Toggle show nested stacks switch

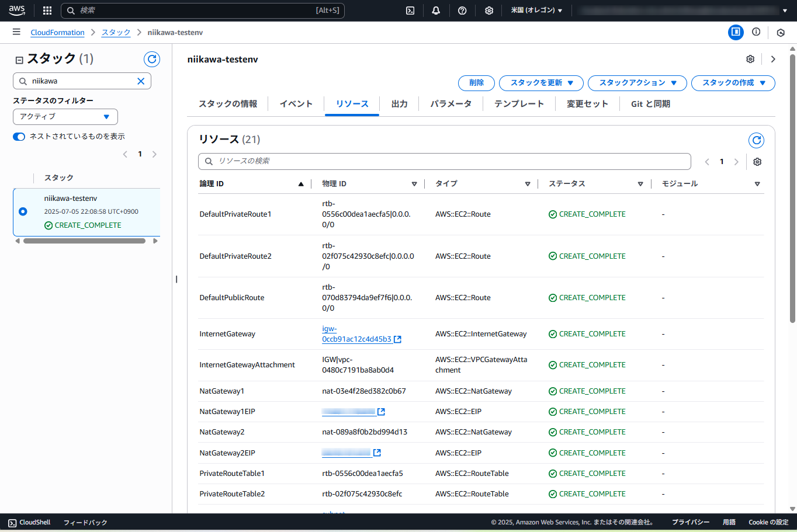click(19, 137)
